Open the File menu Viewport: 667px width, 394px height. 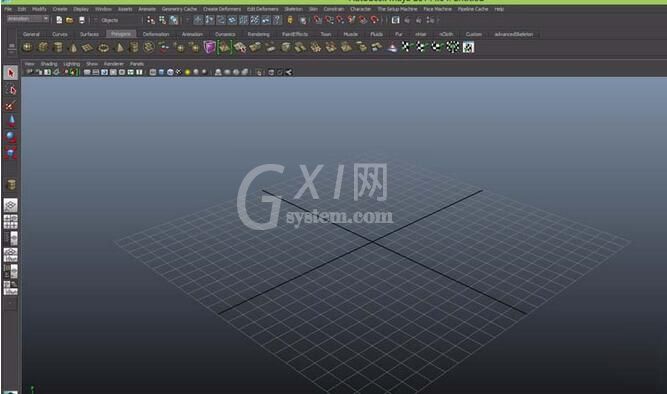8,9
